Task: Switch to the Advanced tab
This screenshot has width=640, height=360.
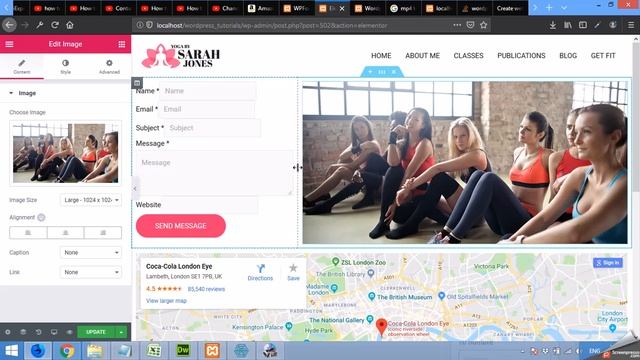Action: [x=109, y=67]
